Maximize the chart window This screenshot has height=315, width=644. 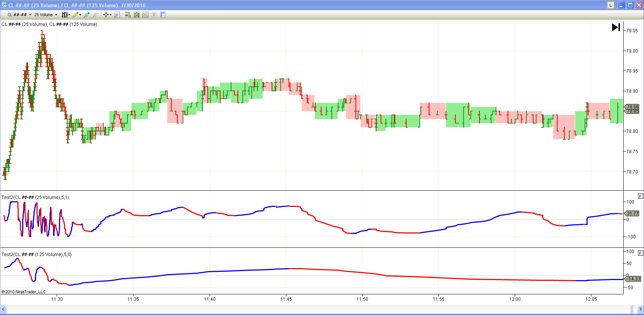click(630, 5)
